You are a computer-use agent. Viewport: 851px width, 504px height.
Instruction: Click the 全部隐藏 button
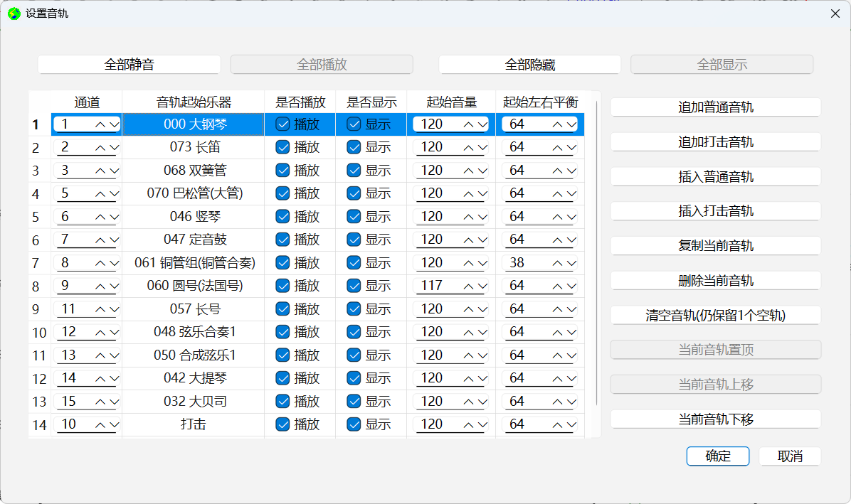pos(530,64)
